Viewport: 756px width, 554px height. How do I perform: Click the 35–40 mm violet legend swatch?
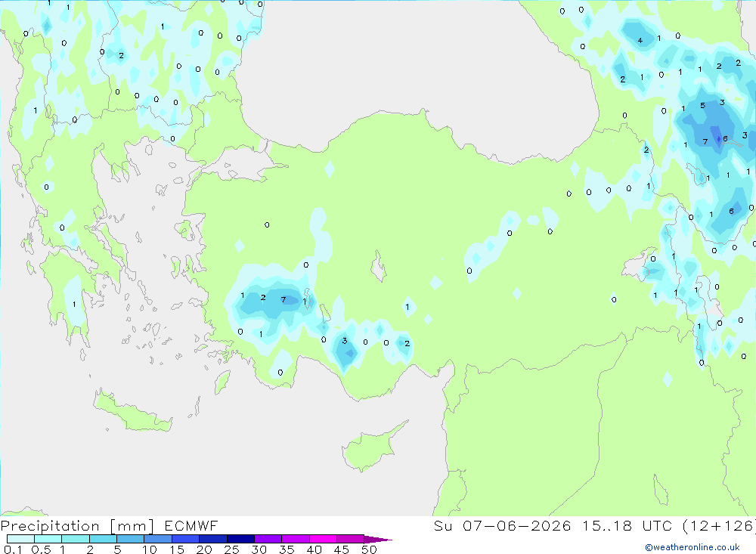click(x=295, y=539)
